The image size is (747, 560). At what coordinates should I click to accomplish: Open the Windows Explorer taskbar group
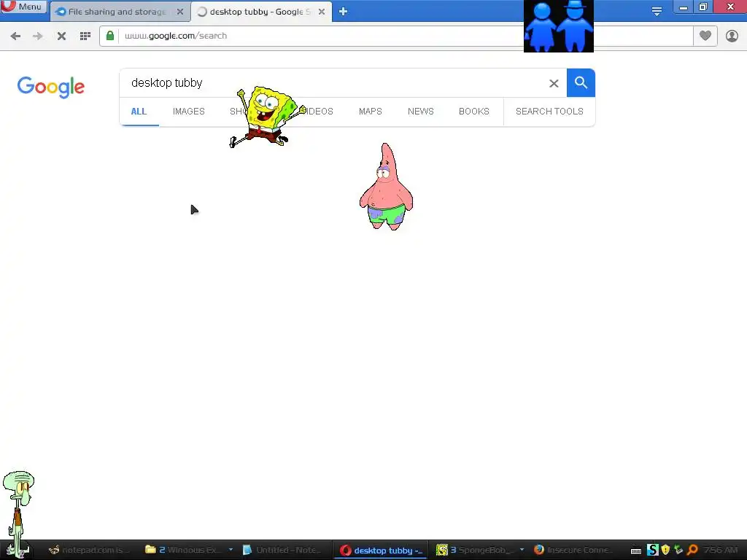click(184, 550)
